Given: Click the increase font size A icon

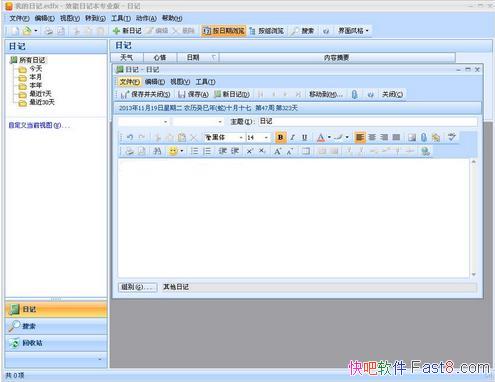Looking at the screenshot, I should pos(277,151).
